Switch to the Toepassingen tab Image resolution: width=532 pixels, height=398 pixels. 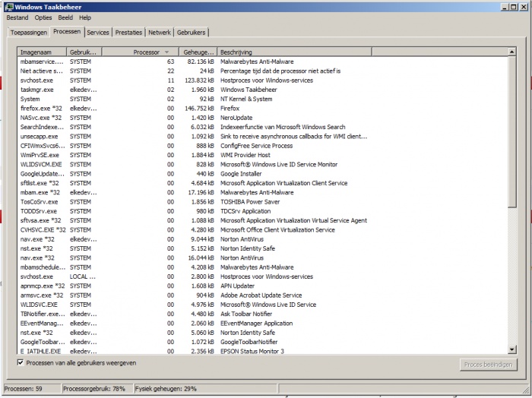[x=29, y=33]
